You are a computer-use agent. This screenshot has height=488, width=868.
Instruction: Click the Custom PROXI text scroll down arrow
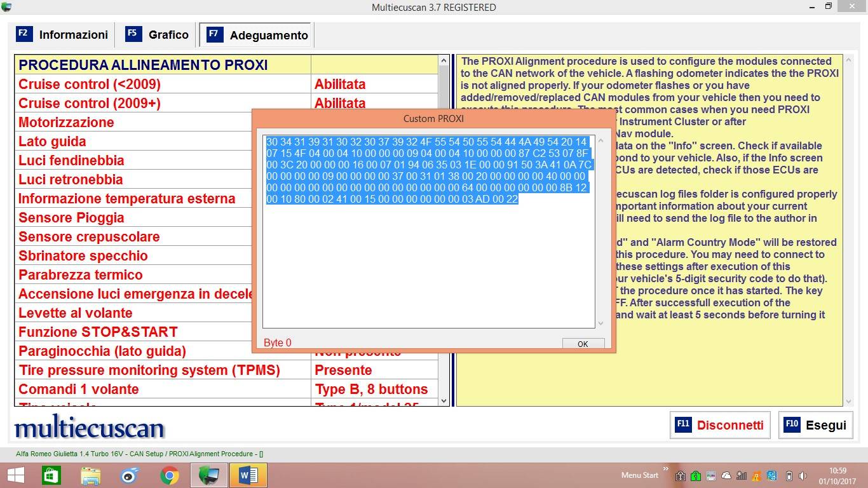600,323
